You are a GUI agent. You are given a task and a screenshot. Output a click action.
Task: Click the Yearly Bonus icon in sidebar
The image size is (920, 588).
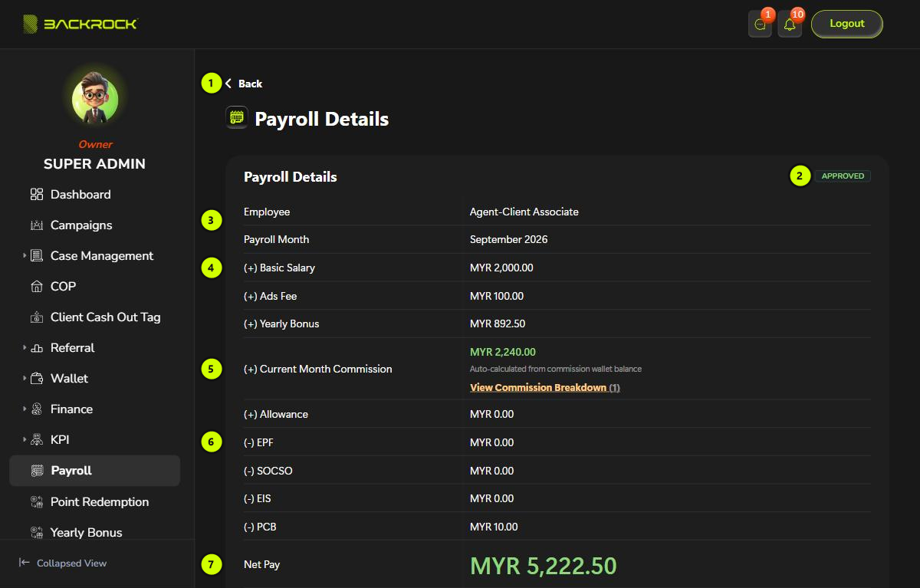(x=37, y=533)
